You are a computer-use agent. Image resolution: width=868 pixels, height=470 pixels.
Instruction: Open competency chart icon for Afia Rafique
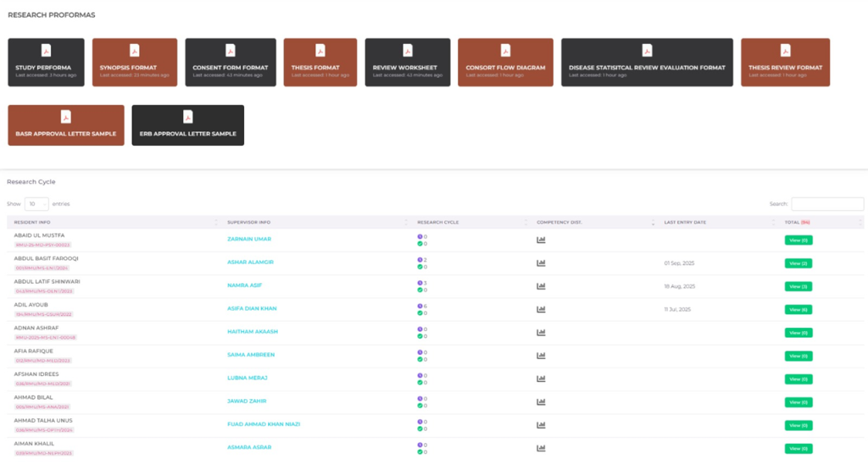pos(541,356)
